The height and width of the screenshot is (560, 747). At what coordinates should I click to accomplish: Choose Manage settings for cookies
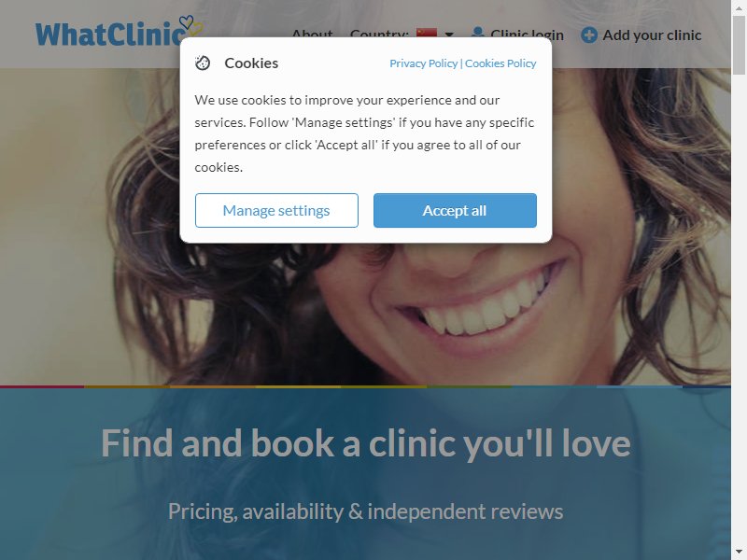276,211
